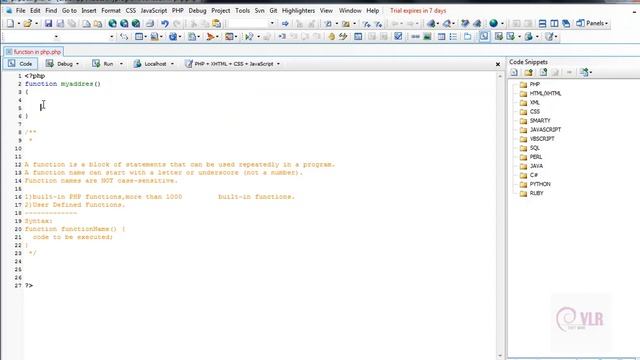Click the highlighted preview icon in the second toolbar

coord(484,37)
